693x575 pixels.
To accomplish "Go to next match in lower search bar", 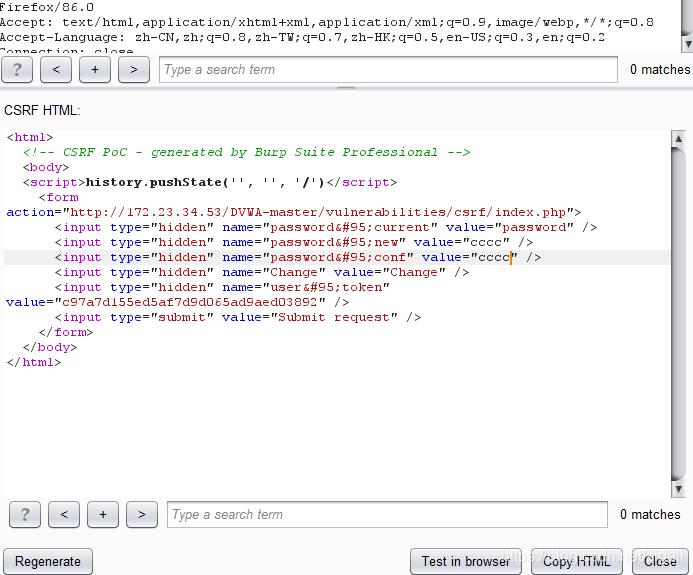I will click(x=141, y=514).
